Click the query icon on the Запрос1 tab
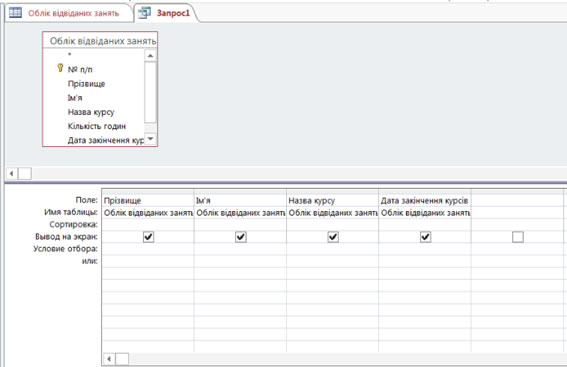567x367 pixels. [x=145, y=13]
